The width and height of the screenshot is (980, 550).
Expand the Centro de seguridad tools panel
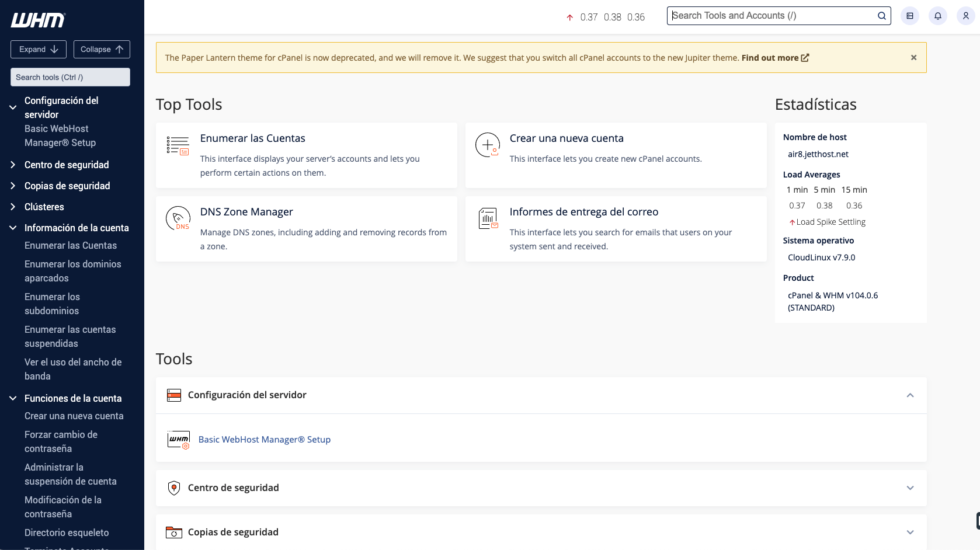910,488
